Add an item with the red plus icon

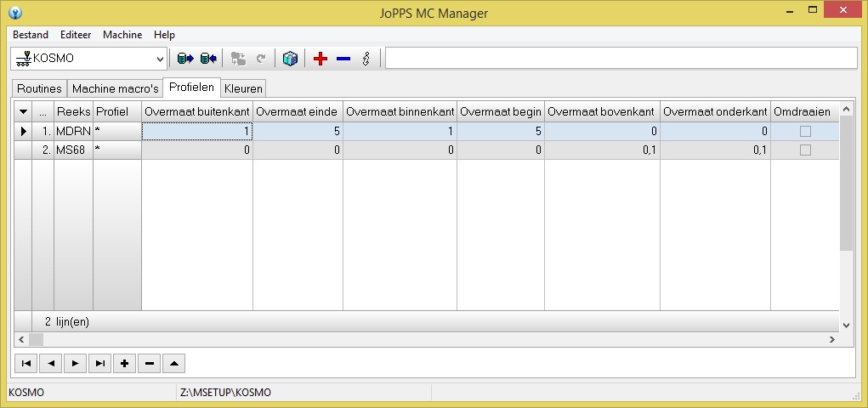coord(321,59)
